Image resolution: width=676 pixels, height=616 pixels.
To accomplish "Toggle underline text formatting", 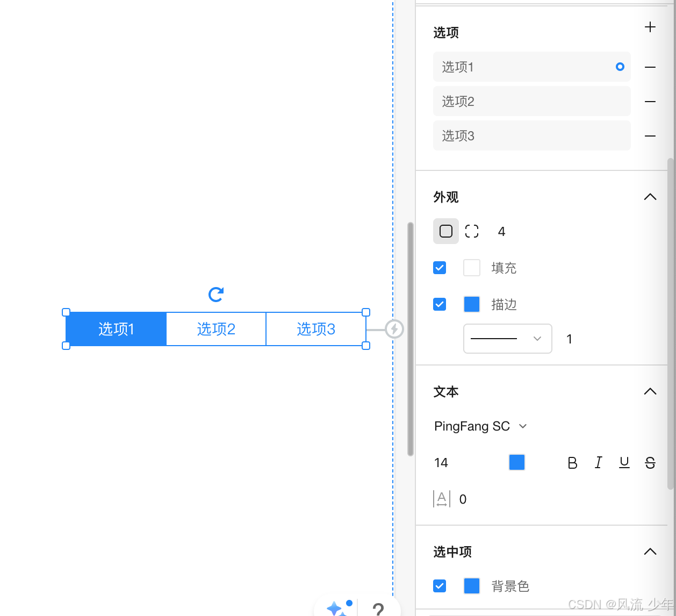I will pos(624,463).
